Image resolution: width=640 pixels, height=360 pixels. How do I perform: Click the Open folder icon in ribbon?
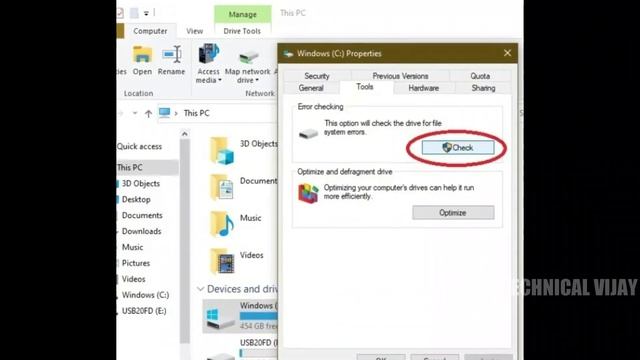(142, 55)
